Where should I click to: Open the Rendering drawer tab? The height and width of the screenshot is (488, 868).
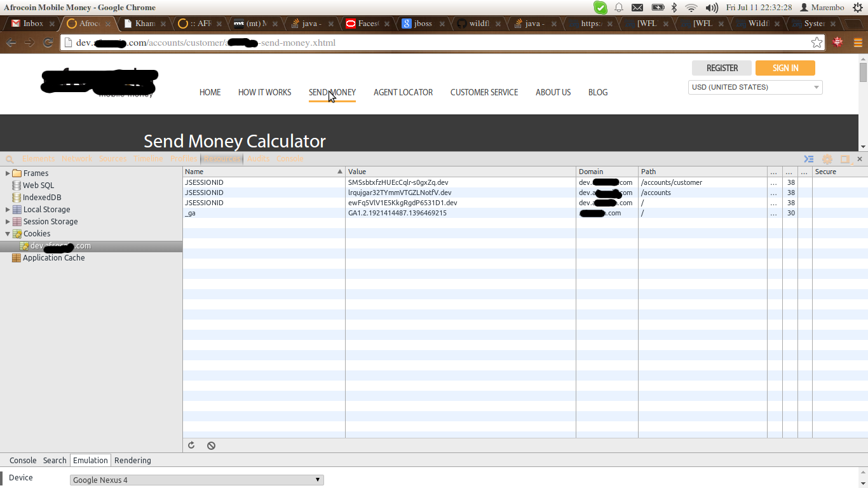[133, 461]
